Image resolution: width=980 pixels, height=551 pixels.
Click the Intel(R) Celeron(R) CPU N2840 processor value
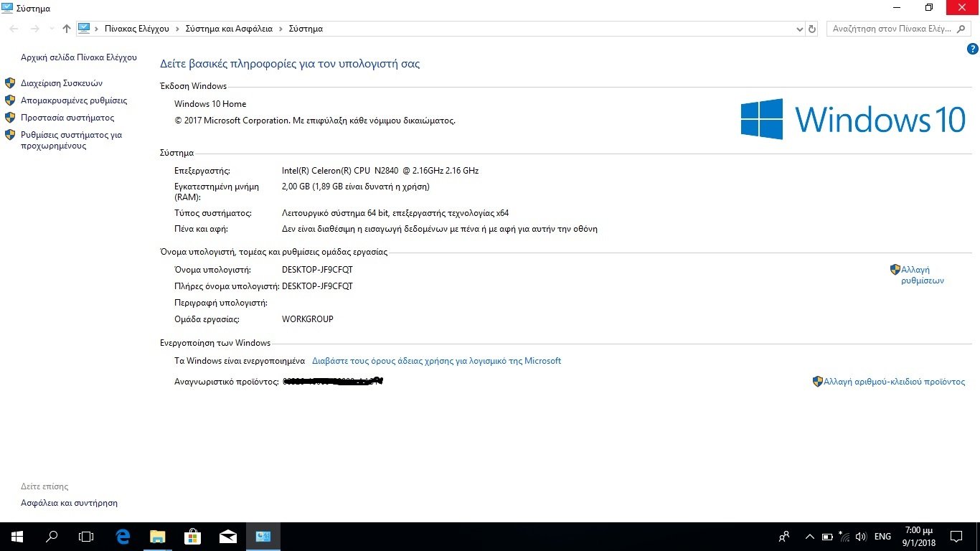point(380,171)
